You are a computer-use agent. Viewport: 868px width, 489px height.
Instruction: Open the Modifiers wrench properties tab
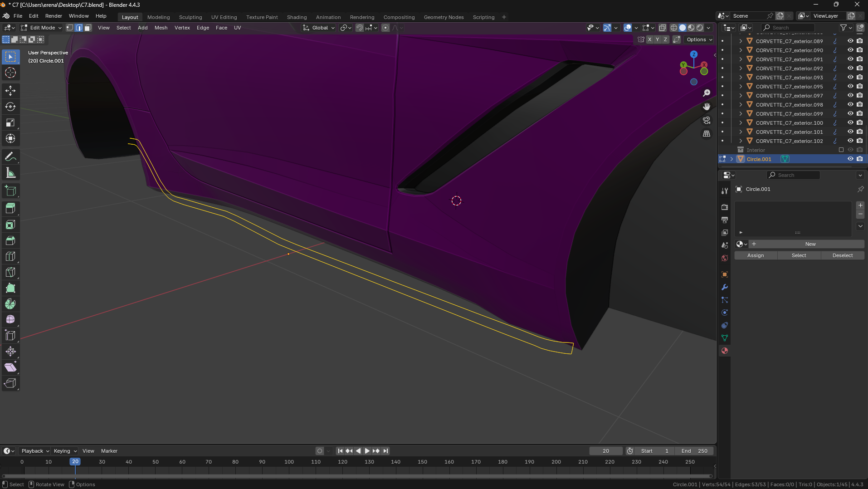coord(725,287)
